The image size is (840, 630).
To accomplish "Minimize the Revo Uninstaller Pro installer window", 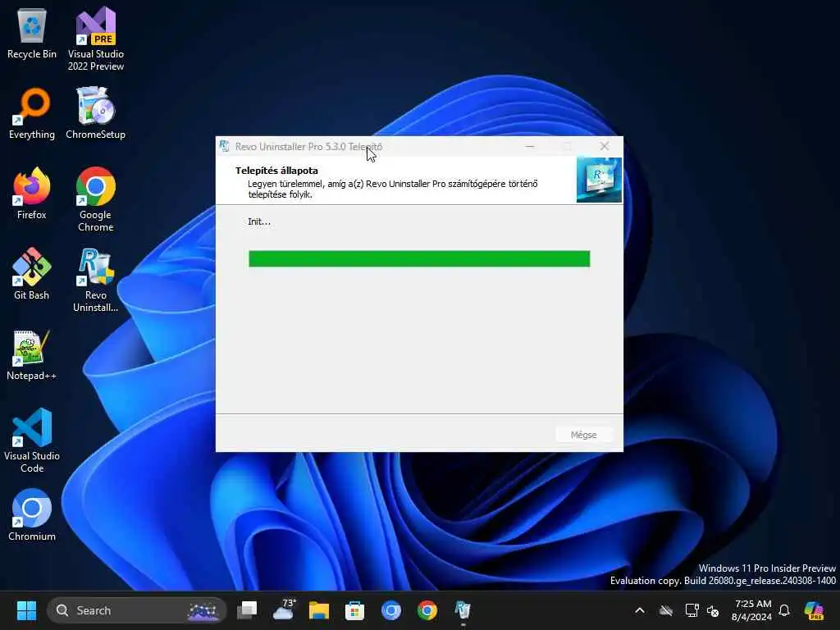I will [530, 146].
